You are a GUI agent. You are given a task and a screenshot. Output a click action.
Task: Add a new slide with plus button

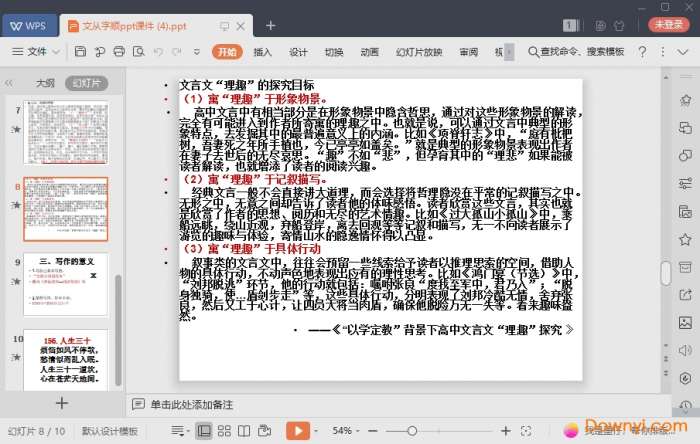(61, 402)
